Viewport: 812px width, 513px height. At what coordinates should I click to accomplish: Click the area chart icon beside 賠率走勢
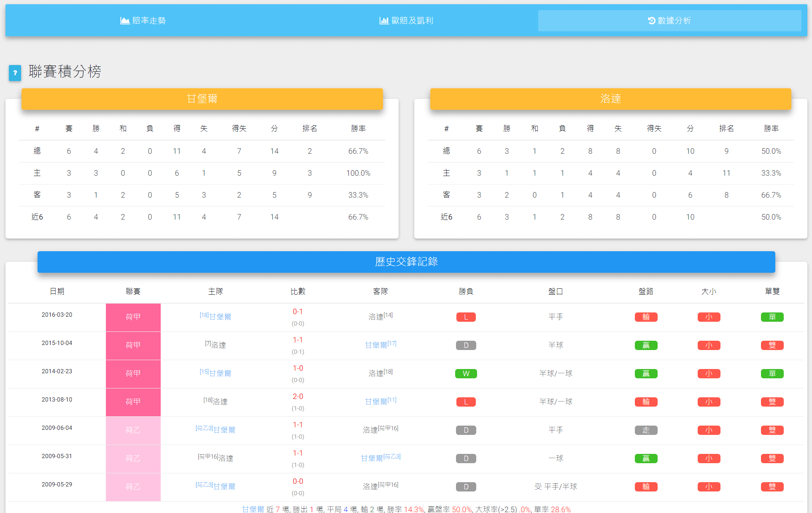click(x=125, y=21)
